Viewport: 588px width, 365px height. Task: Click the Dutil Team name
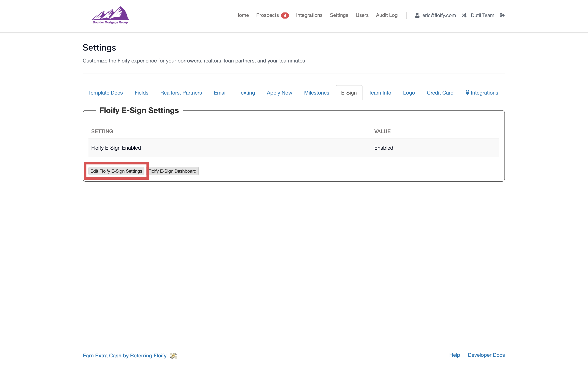pos(482,15)
